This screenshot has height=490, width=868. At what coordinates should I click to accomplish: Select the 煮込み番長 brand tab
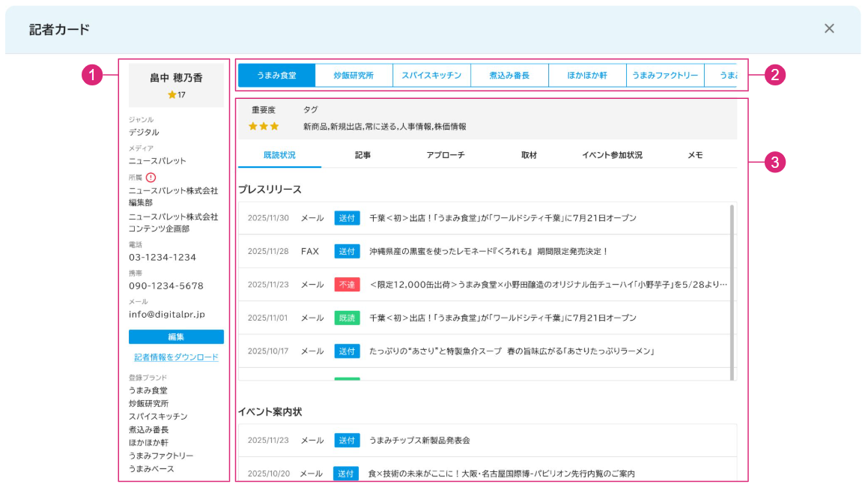pos(509,76)
